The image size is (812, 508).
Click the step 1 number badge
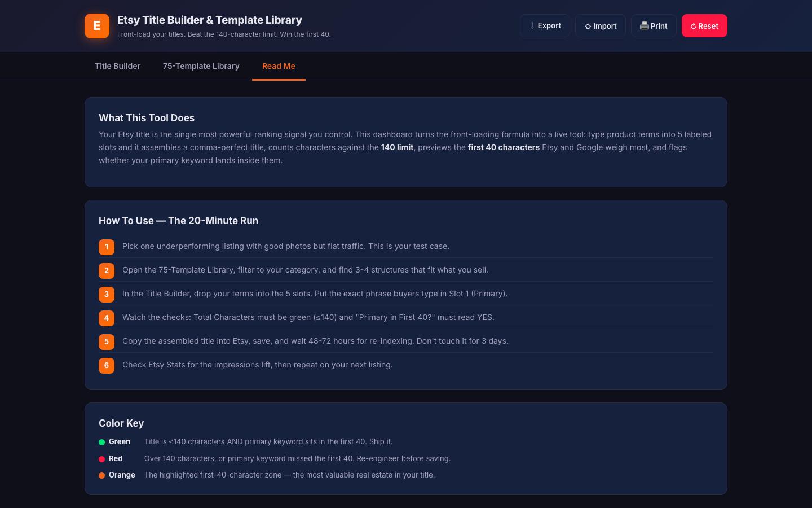point(107,247)
